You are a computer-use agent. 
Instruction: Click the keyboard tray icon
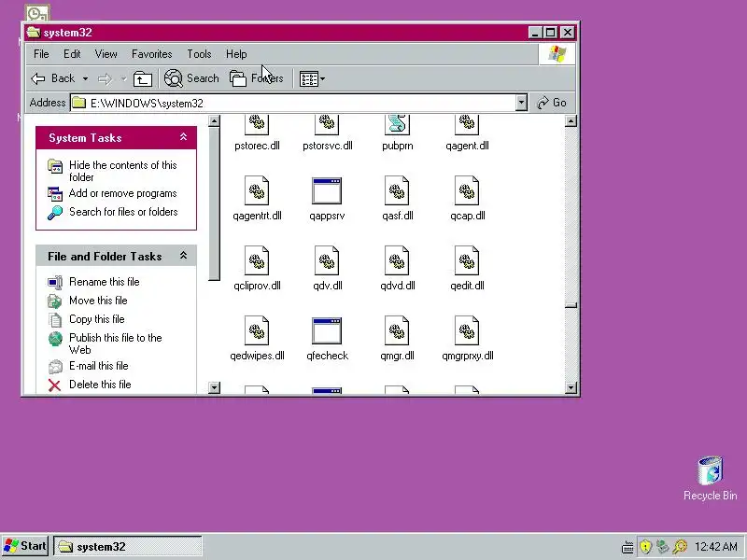627,547
